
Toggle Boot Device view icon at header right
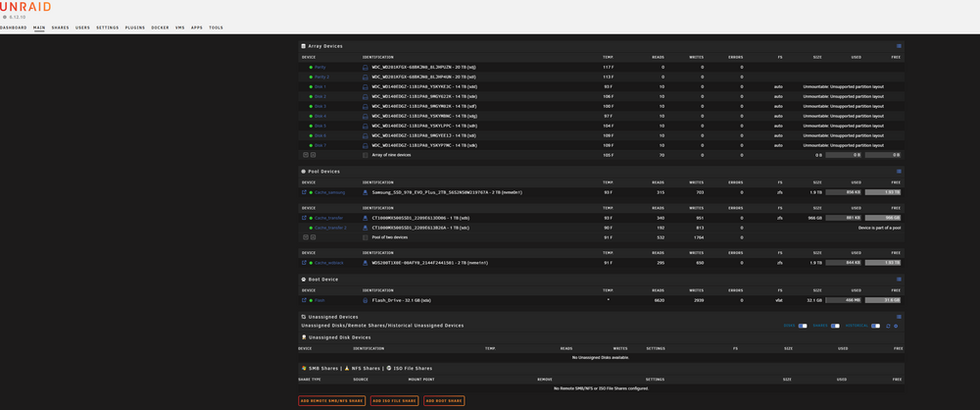pos(899,280)
